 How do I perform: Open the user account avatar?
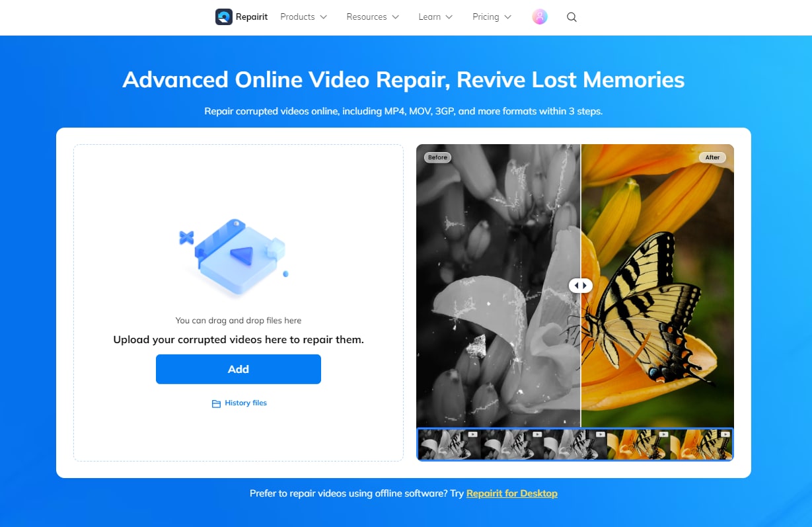tap(540, 17)
